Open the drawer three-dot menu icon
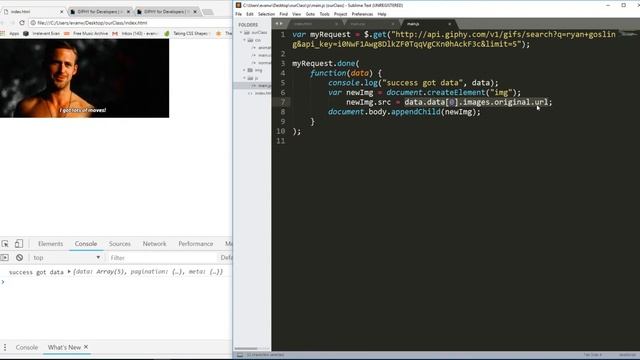Screen dimensions: 640x360 point(5,347)
